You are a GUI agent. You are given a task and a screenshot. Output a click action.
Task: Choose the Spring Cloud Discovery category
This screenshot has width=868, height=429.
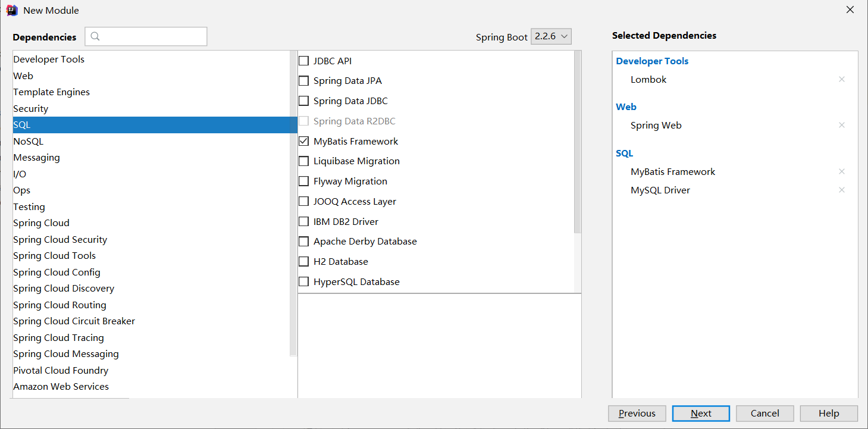tap(64, 288)
